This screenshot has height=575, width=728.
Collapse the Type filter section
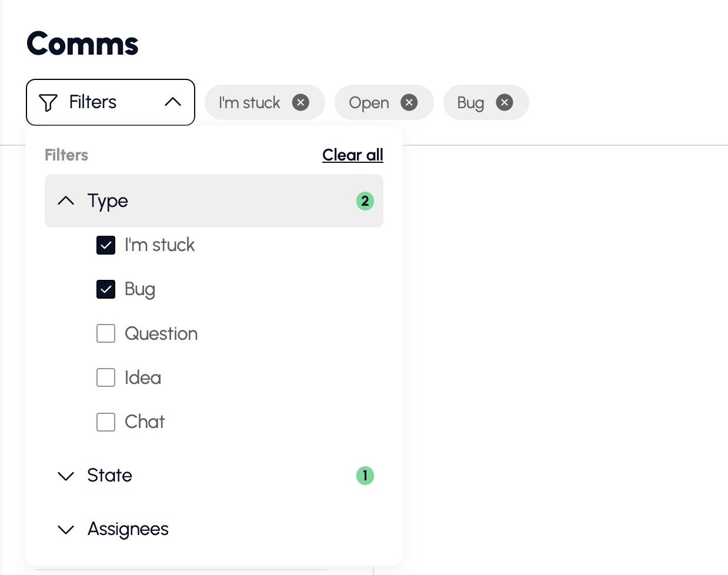point(66,201)
